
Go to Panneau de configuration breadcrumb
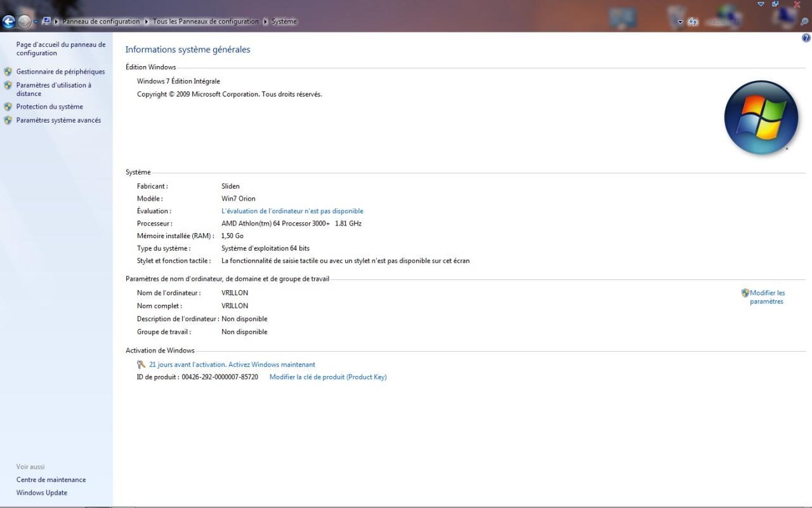pos(101,22)
